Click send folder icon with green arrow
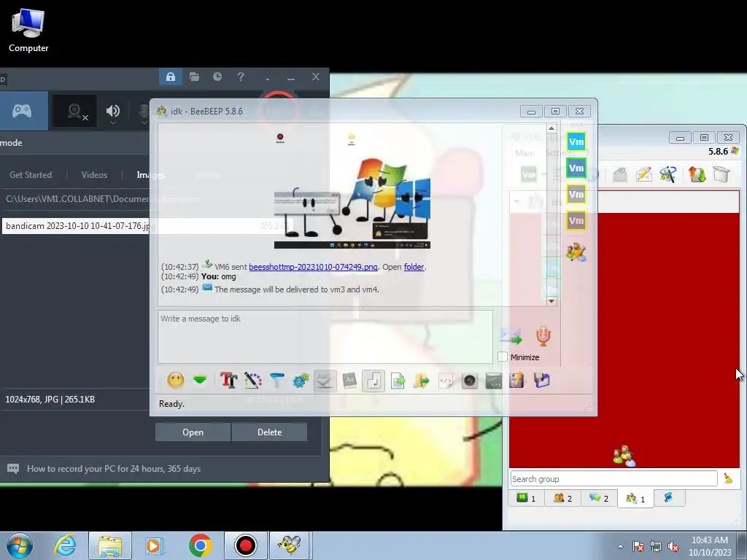The height and width of the screenshot is (560, 747). 422,381
